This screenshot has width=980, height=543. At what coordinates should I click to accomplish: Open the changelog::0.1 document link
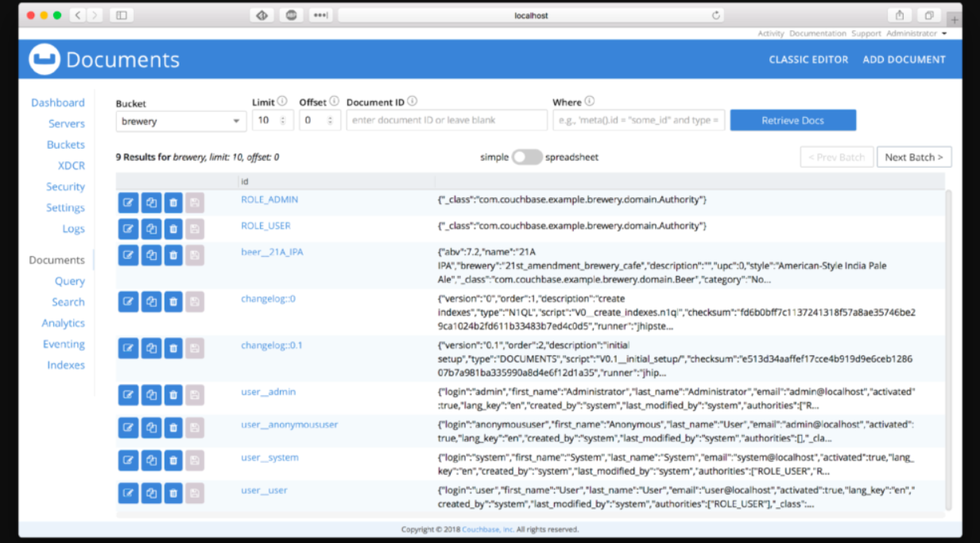[272, 345]
